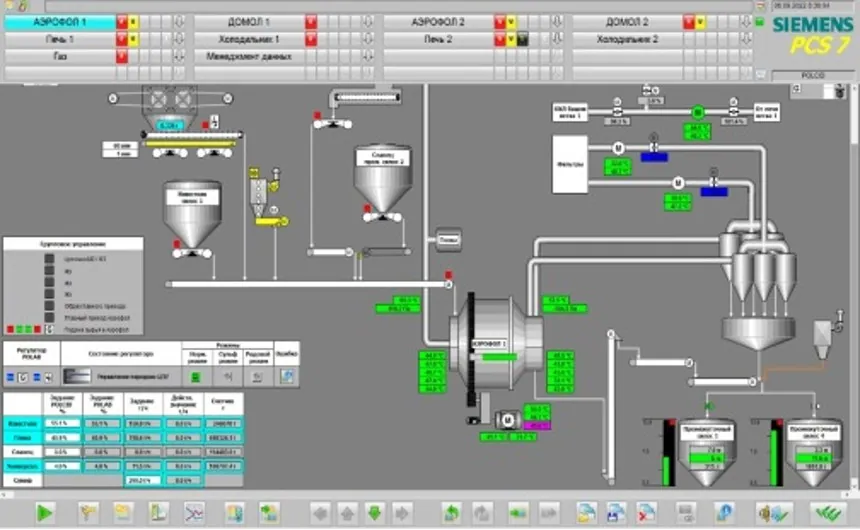Open the Разбивка document icon button

pos(287,376)
